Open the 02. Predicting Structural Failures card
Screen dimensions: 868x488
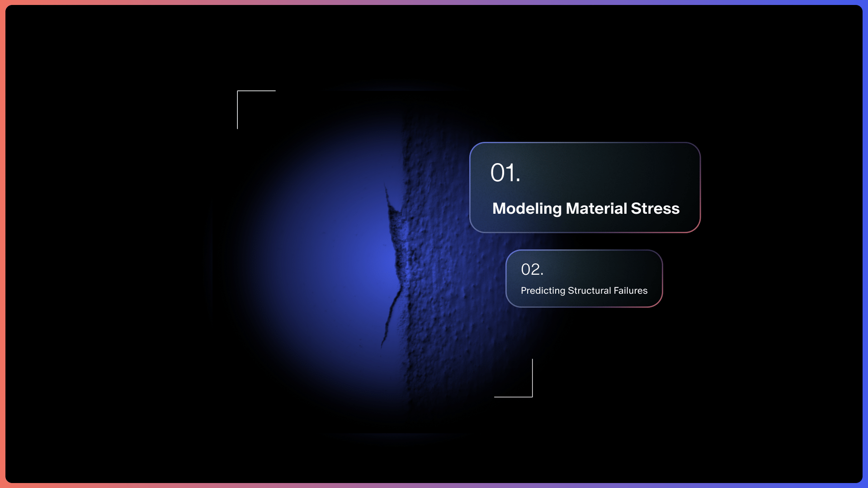coord(584,278)
